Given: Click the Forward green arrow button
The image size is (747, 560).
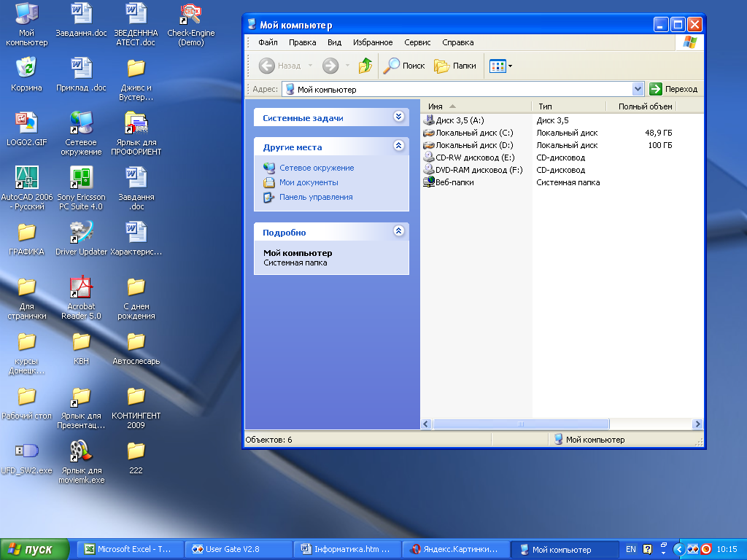Looking at the screenshot, I should coord(330,66).
